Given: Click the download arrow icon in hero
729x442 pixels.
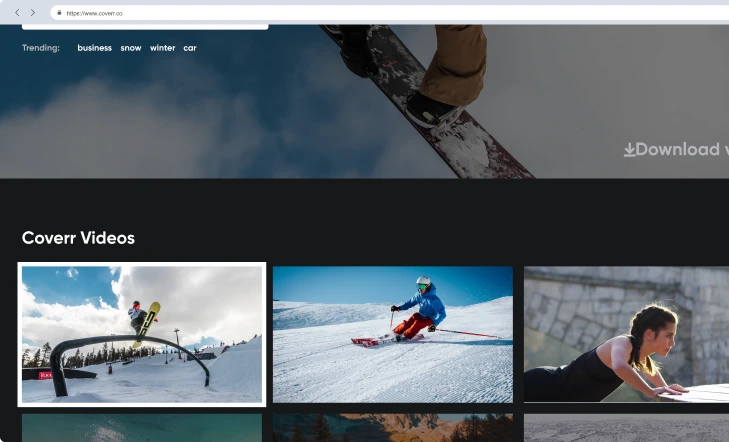Looking at the screenshot, I should click(x=629, y=150).
